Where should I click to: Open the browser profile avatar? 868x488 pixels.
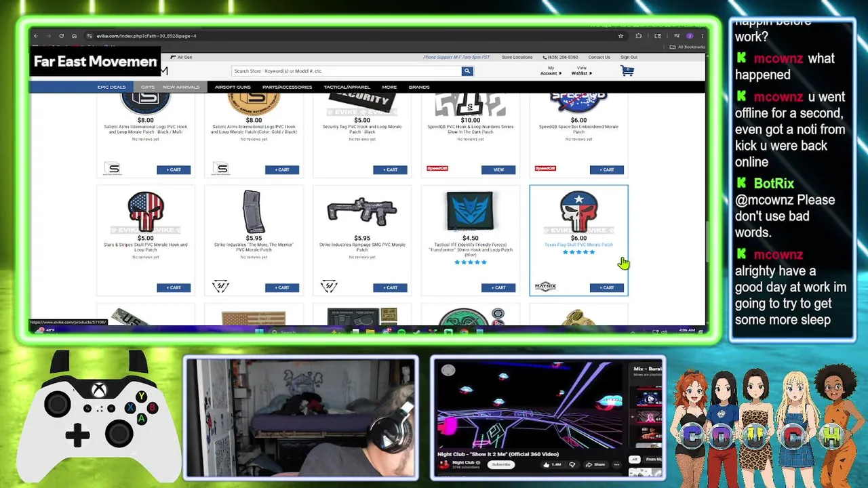click(690, 36)
